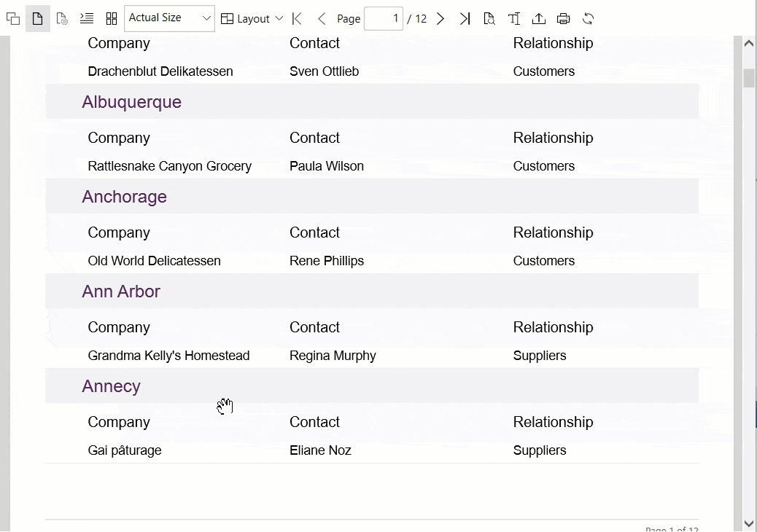Expand the Layout dropdown menu
The width and height of the screenshot is (757, 532).
pyautogui.click(x=252, y=18)
